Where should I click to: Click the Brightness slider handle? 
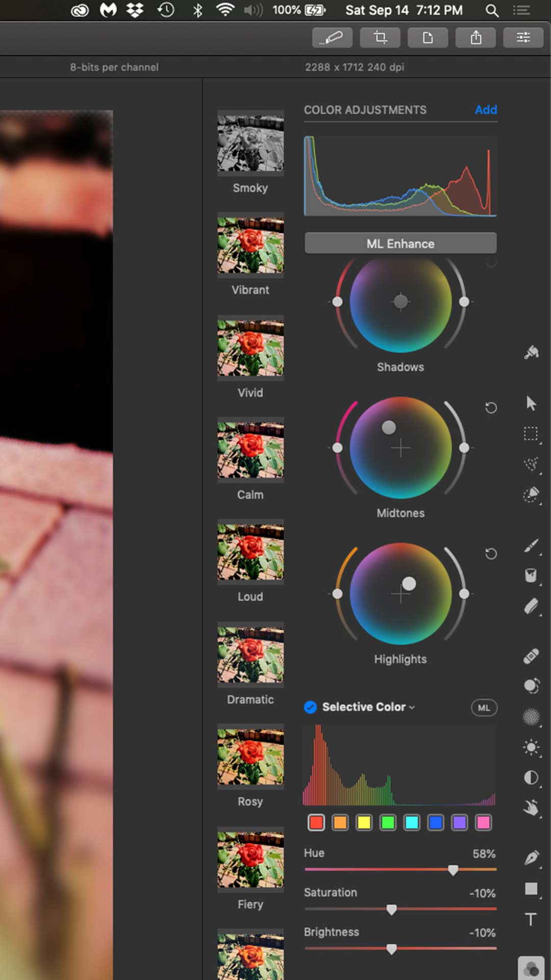coord(391,949)
